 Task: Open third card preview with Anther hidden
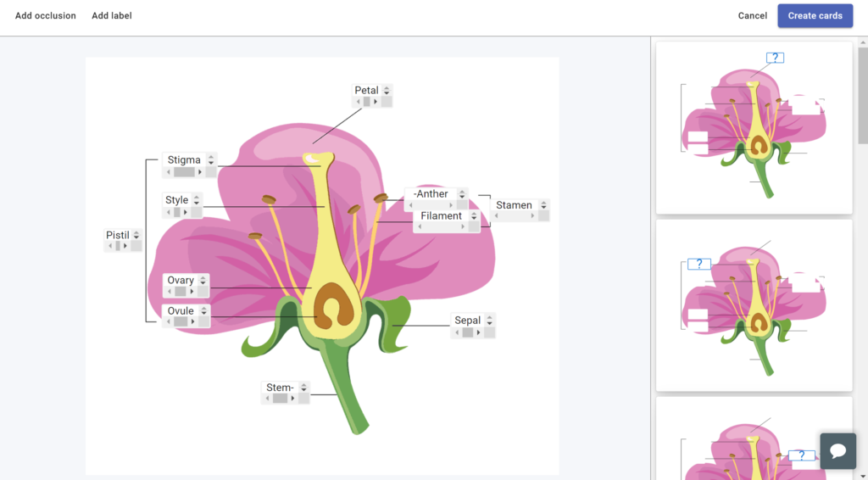coord(754,438)
